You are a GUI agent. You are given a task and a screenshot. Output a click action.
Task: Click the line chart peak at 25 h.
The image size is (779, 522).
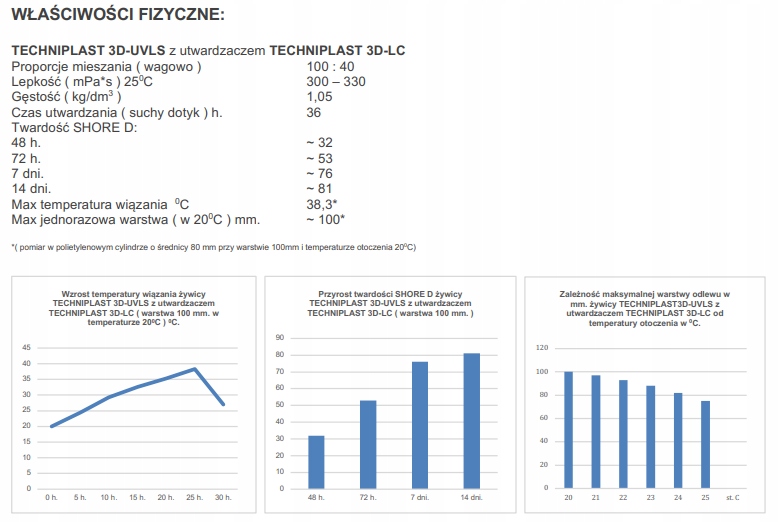[x=195, y=369]
